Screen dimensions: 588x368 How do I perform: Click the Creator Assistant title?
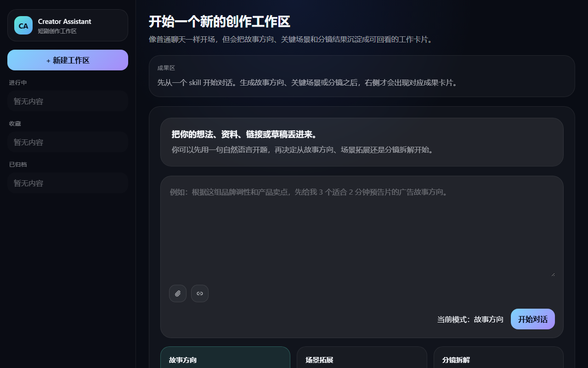click(64, 21)
